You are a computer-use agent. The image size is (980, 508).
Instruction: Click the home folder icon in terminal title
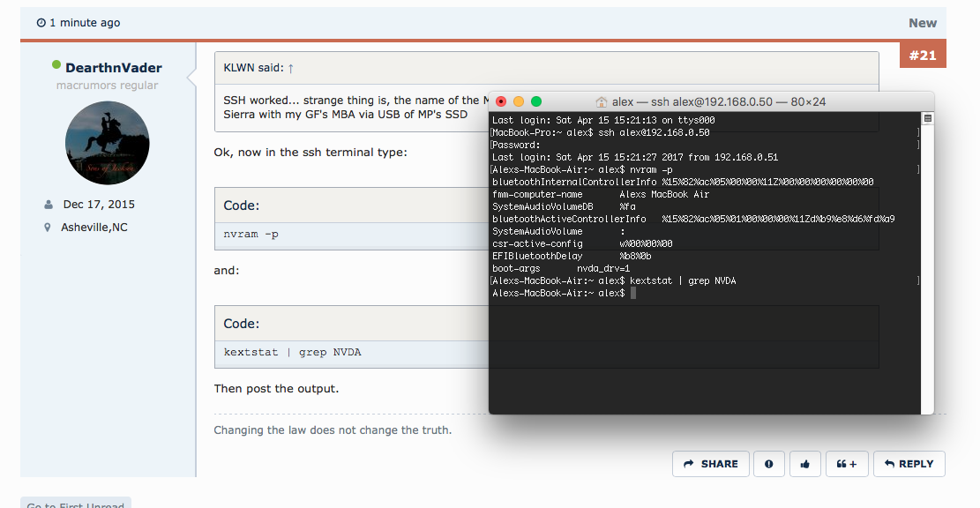coord(602,101)
